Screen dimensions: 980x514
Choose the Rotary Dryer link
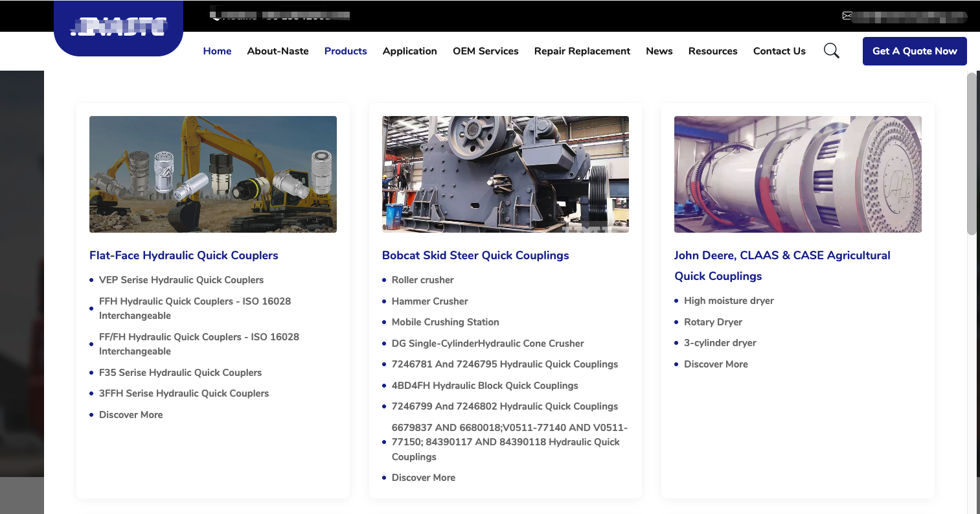(713, 322)
